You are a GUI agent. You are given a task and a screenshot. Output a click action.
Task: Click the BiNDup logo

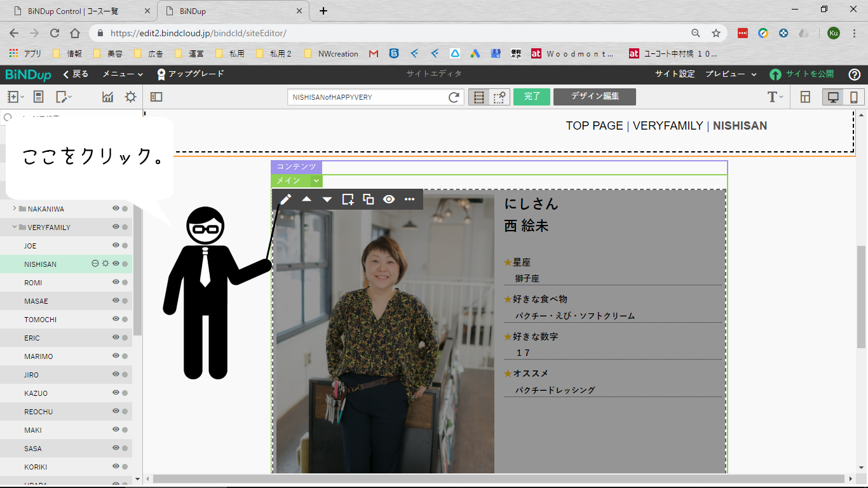pos(28,74)
